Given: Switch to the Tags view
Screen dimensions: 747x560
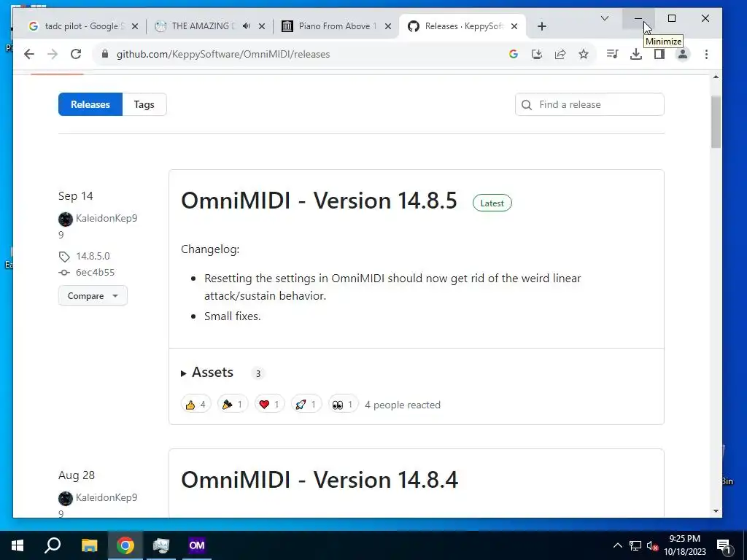Looking at the screenshot, I should click(x=144, y=104).
